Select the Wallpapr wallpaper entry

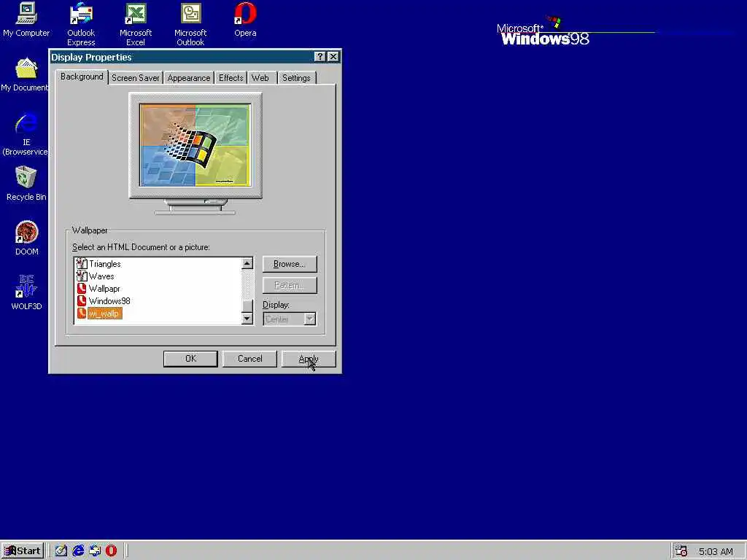click(104, 289)
